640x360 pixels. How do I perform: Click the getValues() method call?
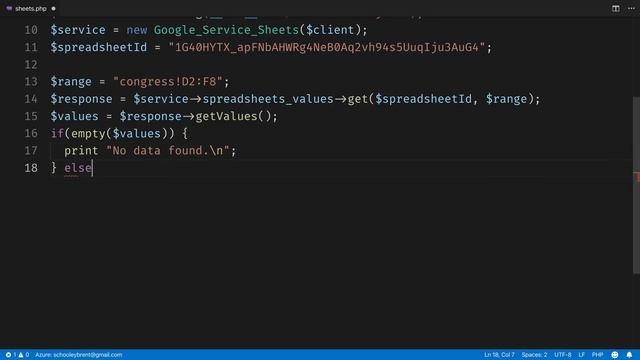coord(233,116)
